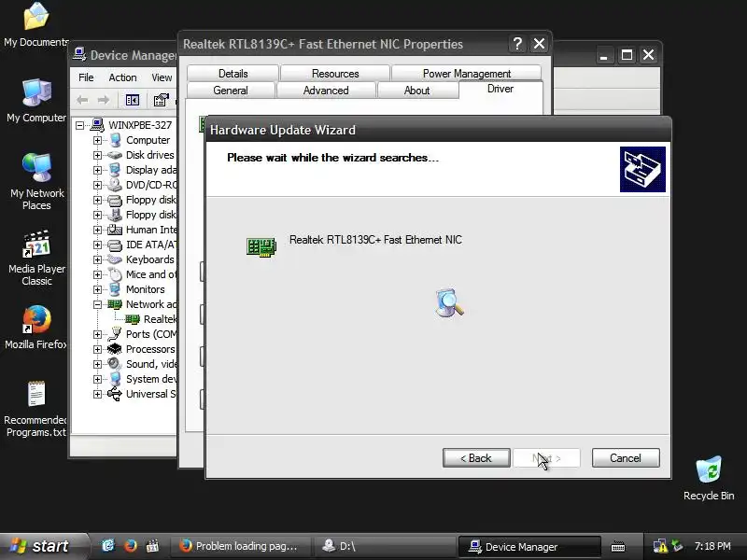Click the Internet Explorer quick launch icon
This screenshot has height=560, width=747.
(108, 546)
